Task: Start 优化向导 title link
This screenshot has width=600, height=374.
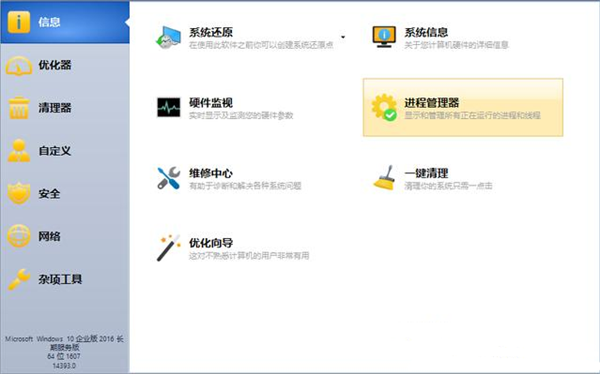Action: [211, 243]
